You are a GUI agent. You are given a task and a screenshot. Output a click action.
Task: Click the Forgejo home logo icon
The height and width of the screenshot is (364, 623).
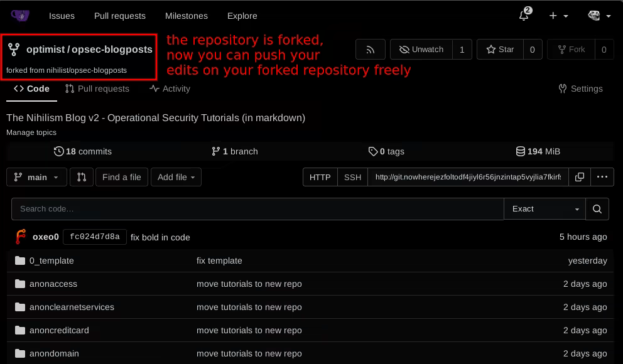coord(20,16)
